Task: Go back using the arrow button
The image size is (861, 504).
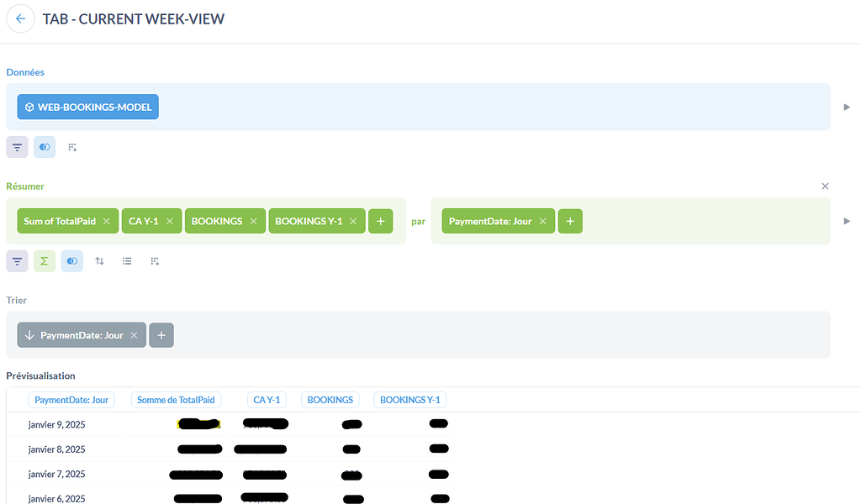Action: (x=20, y=18)
